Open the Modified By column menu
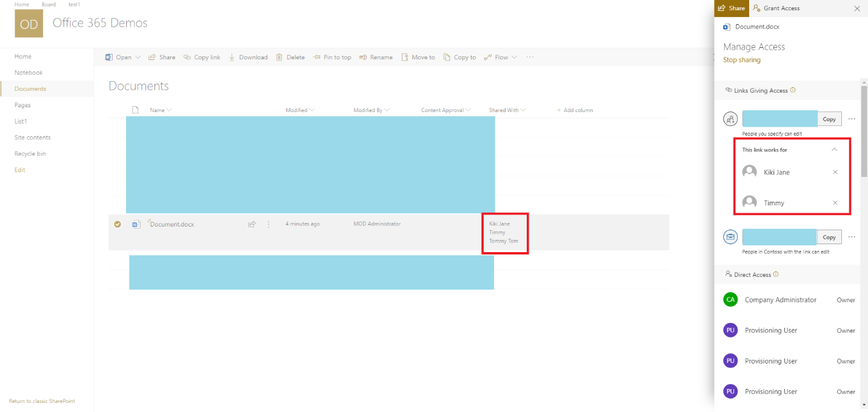The image size is (868, 412). pyautogui.click(x=372, y=110)
